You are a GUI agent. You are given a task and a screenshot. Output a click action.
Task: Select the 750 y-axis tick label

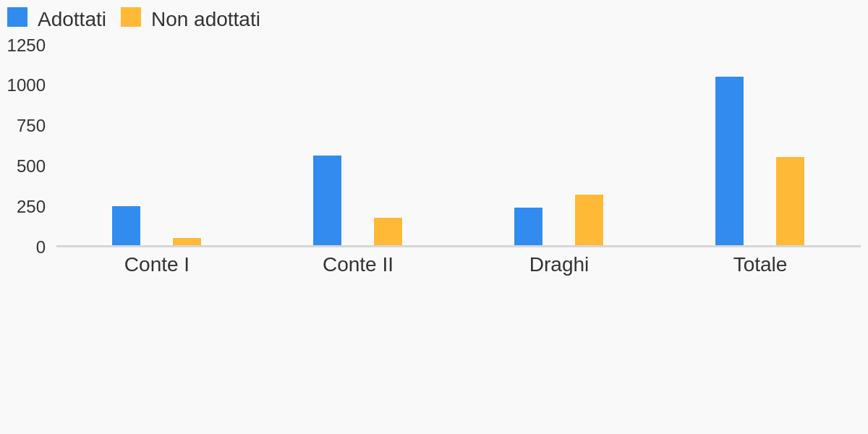click(x=31, y=126)
